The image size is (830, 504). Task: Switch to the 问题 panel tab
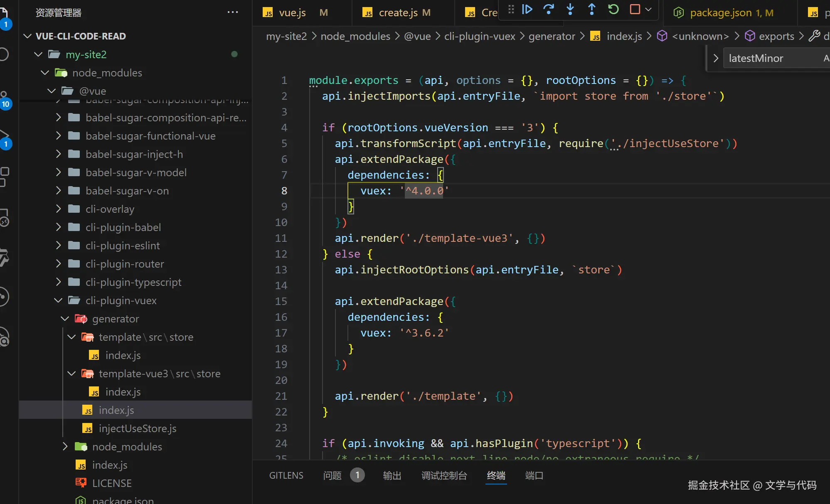click(x=332, y=475)
